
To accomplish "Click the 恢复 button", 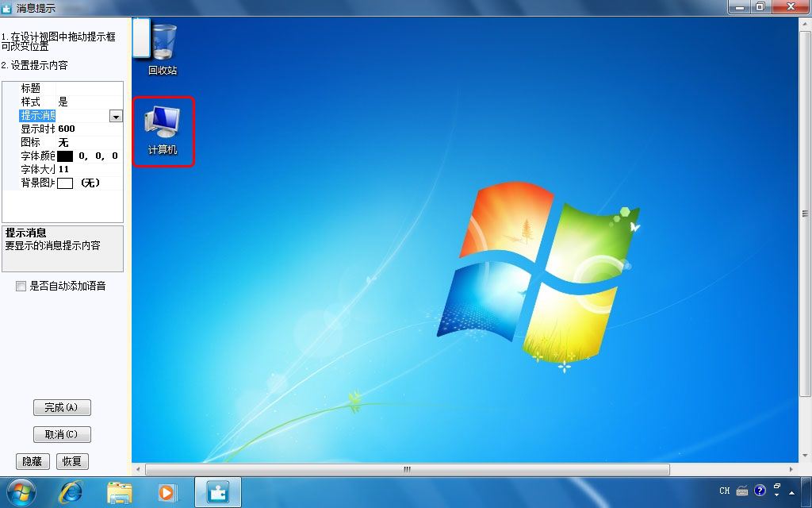I will (72, 461).
